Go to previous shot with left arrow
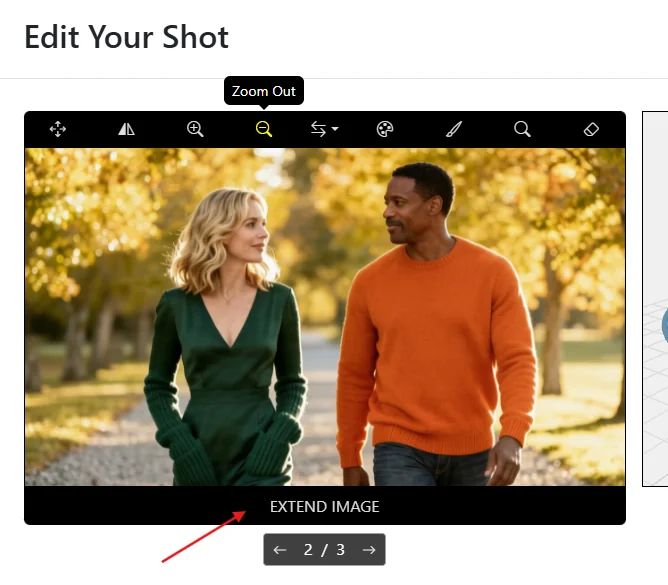 [280, 550]
